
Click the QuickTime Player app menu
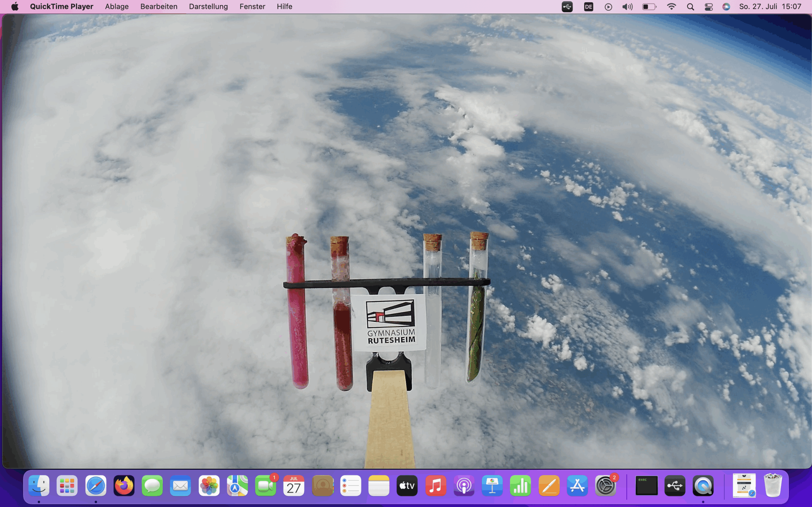click(x=62, y=6)
